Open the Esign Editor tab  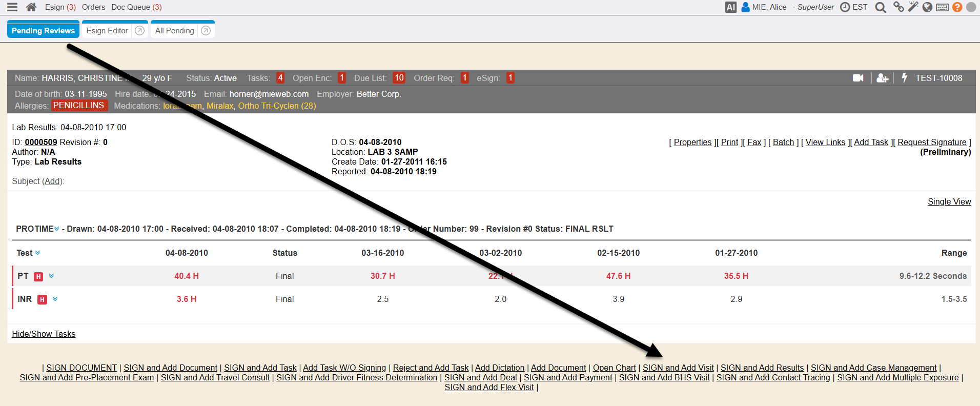coord(107,31)
